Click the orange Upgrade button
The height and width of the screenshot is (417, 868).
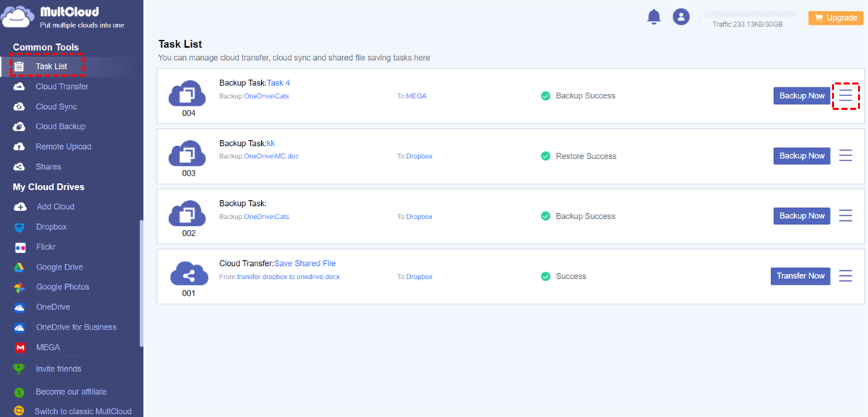point(835,18)
